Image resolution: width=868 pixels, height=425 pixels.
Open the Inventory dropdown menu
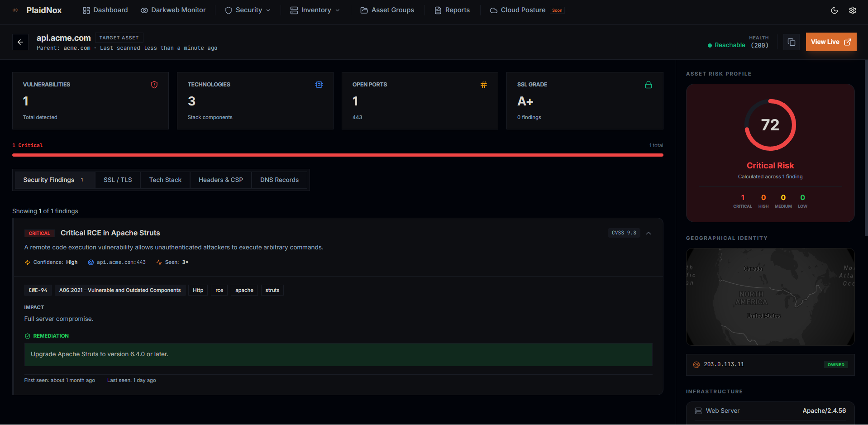tap(315, 10)
